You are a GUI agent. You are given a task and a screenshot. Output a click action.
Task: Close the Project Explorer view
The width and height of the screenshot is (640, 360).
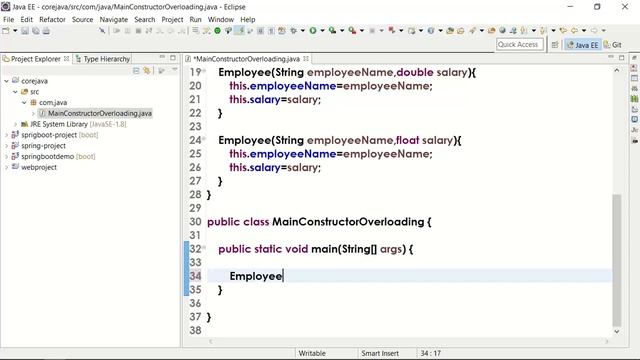coord(67,59)
